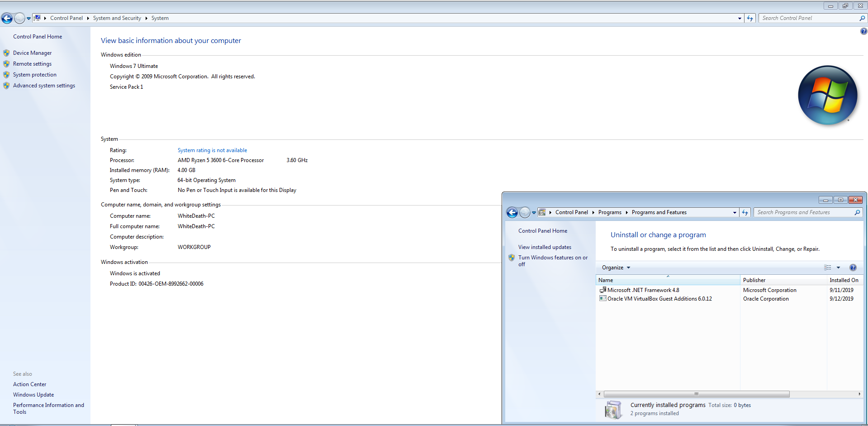Go forward in the Programs and Features window
Image resolution: width=868 pixels, height=426 pixels.
tap(525, 212)
